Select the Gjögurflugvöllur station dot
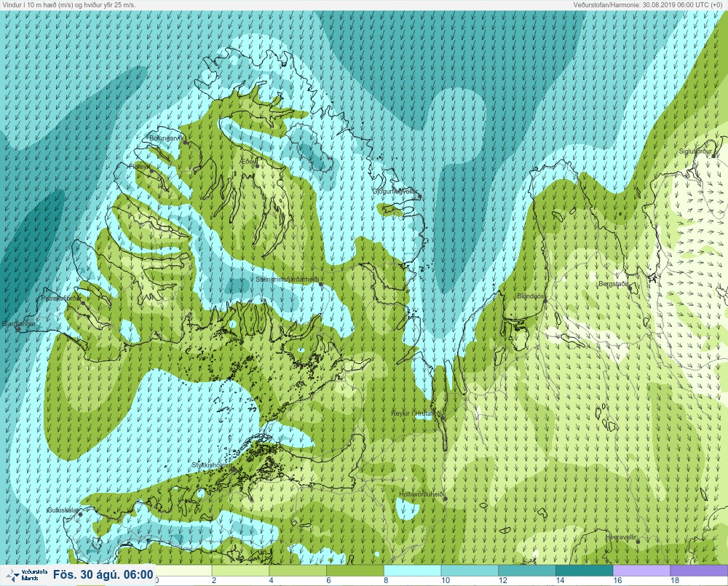 click(419, 197)
